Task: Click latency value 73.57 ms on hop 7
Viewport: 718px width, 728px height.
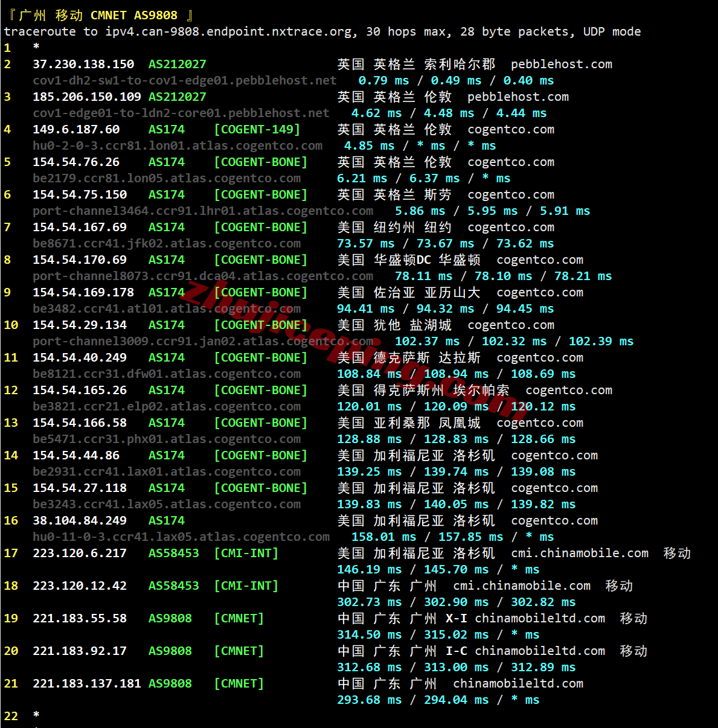Action: click(365, 243)
